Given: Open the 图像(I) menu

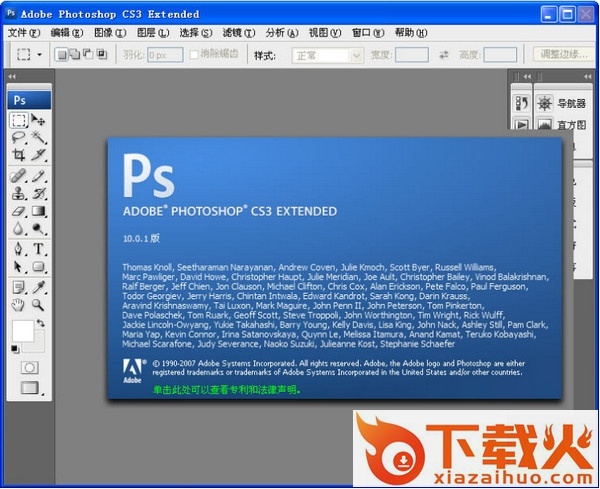Looking at the screenshot, I should 110,33.
